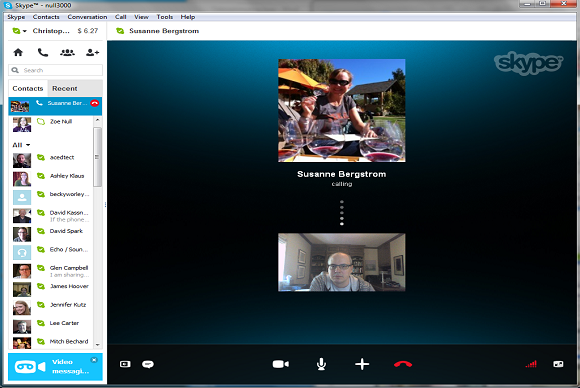Click the sidebar splitter grip handle
580x388 pixels.
105,205
